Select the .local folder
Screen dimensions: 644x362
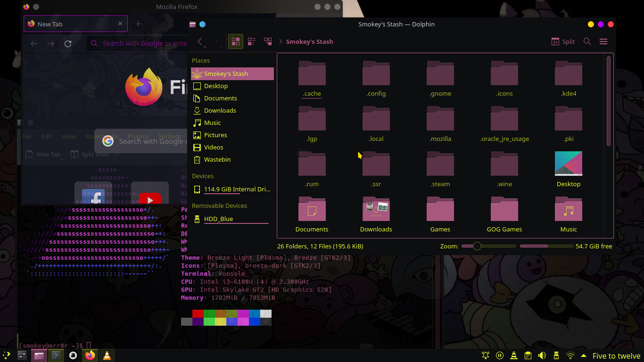click(x=376, y=124)
